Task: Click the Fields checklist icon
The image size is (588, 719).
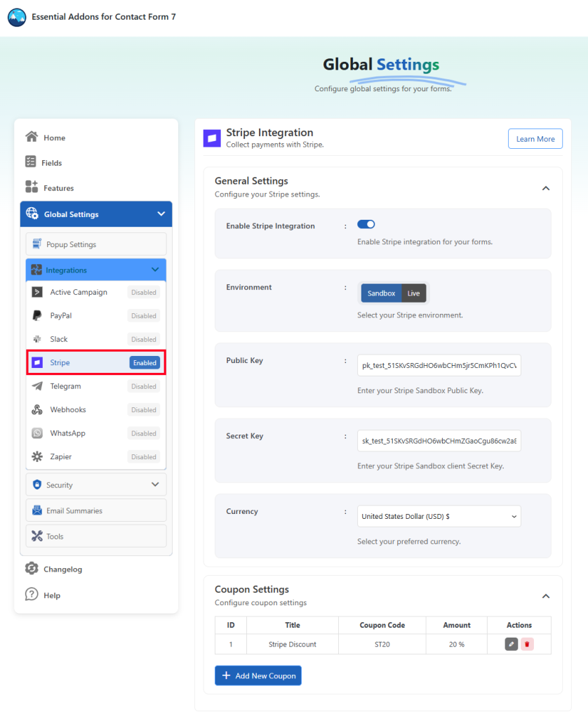Action: 31,161
